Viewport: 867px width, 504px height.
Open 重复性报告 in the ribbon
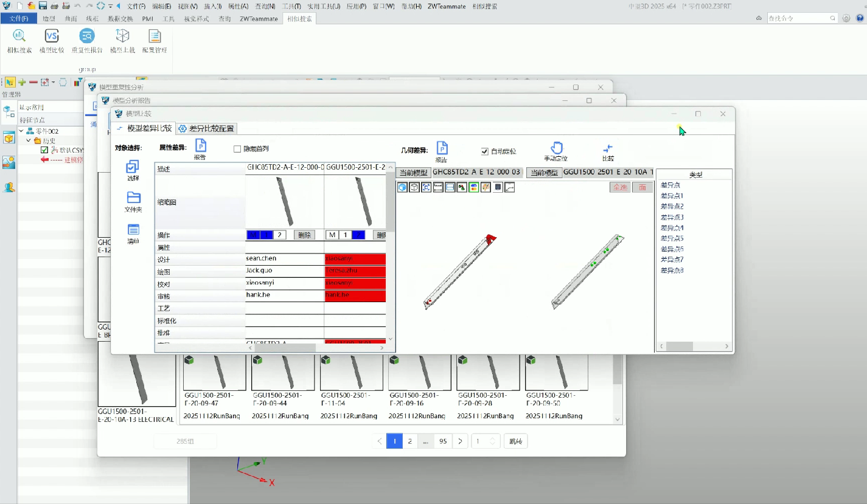tap(87, 36)
